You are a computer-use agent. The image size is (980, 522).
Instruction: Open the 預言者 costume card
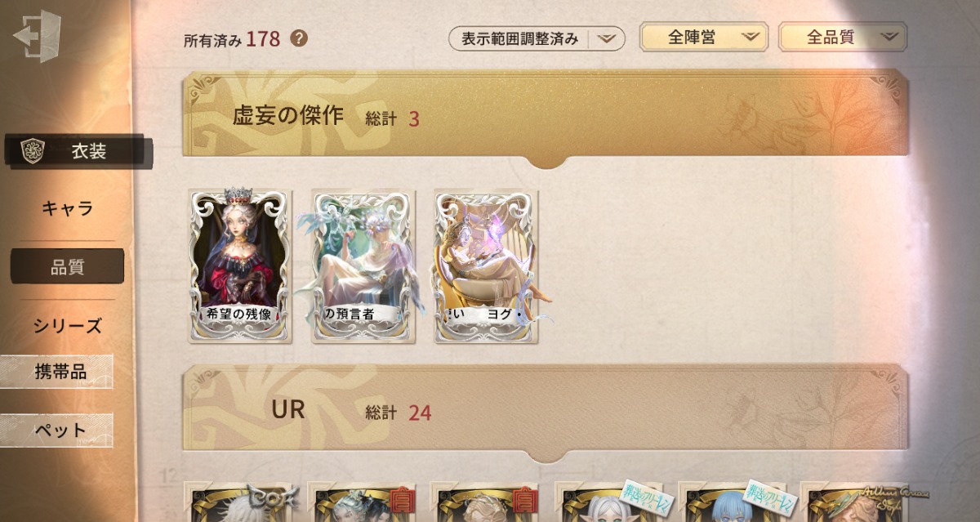[x=363, y=266]
